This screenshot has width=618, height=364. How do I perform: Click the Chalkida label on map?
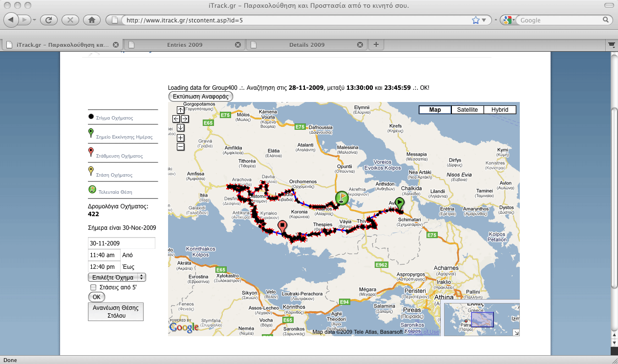(411, 188)
